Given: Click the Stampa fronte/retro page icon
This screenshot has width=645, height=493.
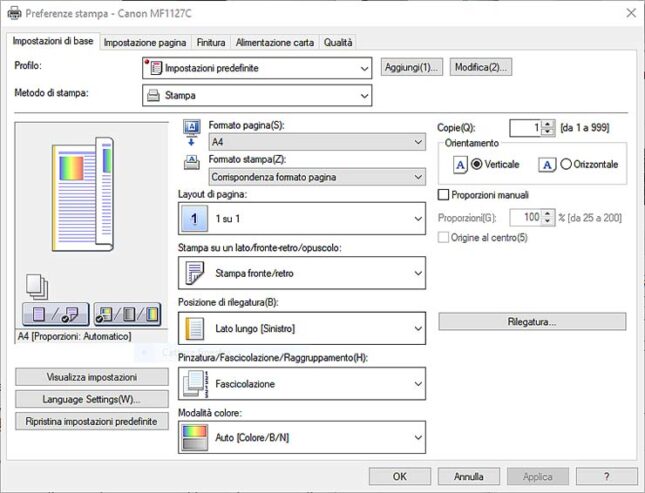Looking at the screenshot, I should (191, 273).
